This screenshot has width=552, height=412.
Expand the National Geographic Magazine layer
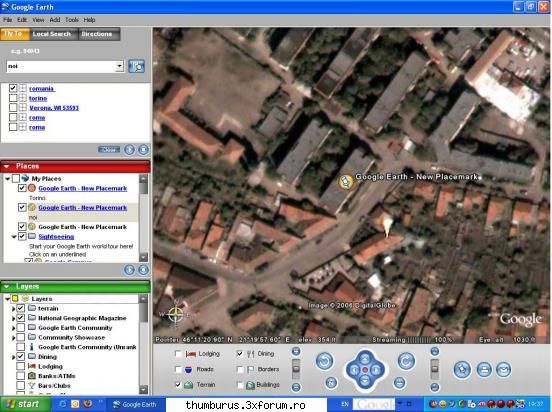pyautogui.click(x=13, y=318)
